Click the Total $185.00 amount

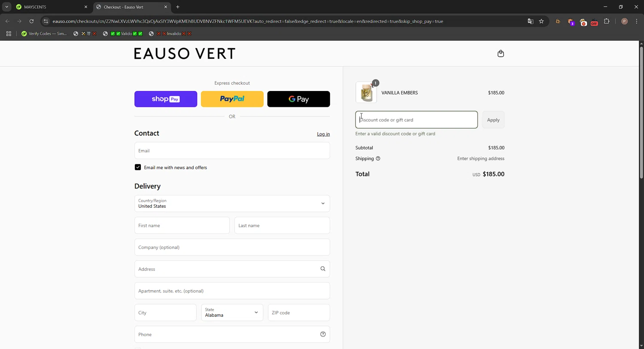[x=493, y=174]
